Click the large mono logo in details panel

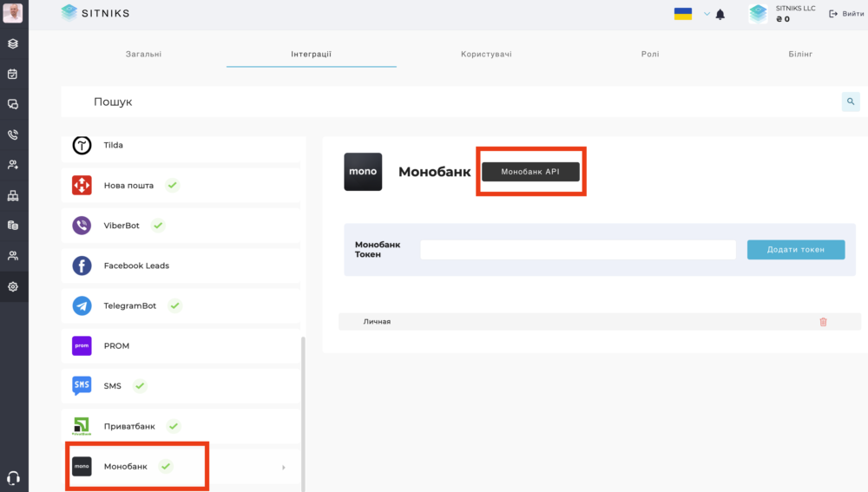click(363, 172)
